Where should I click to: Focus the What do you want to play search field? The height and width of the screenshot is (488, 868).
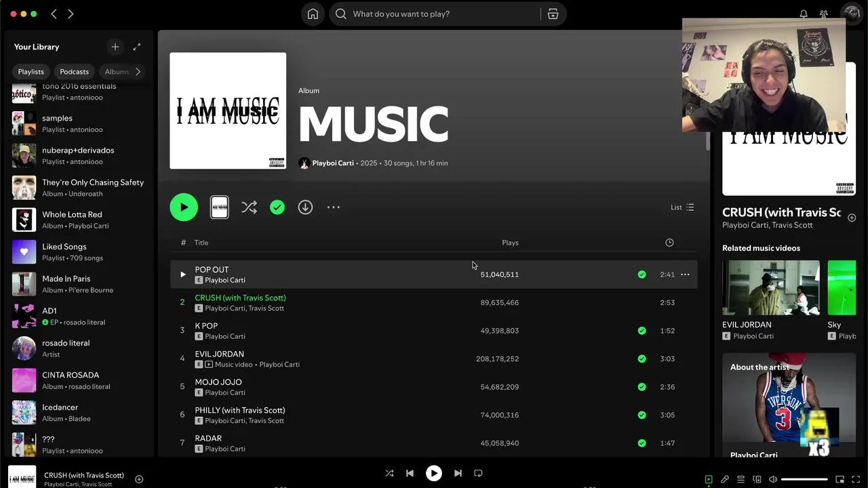[x=434, y=14]
